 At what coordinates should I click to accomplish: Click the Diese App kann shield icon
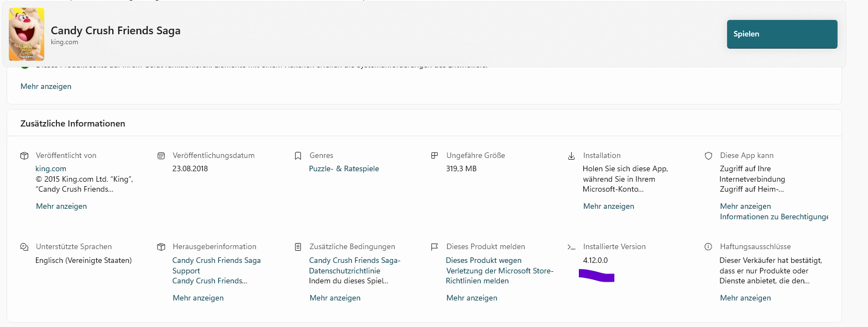708,156
